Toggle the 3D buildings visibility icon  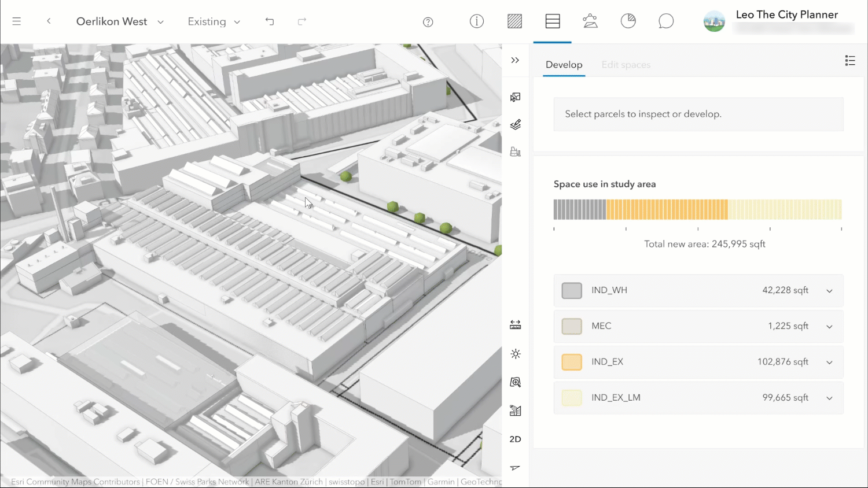click(515, 411)
